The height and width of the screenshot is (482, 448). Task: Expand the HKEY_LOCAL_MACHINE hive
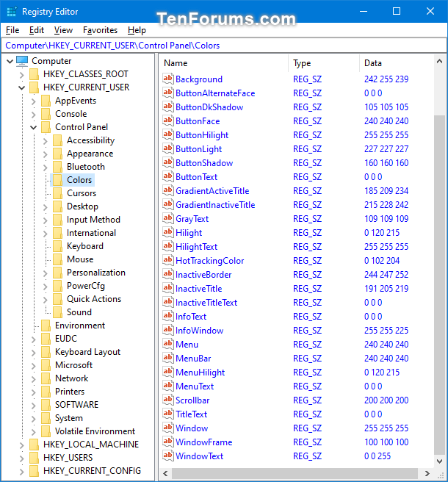pyautogui.click(x=21, y=445)
